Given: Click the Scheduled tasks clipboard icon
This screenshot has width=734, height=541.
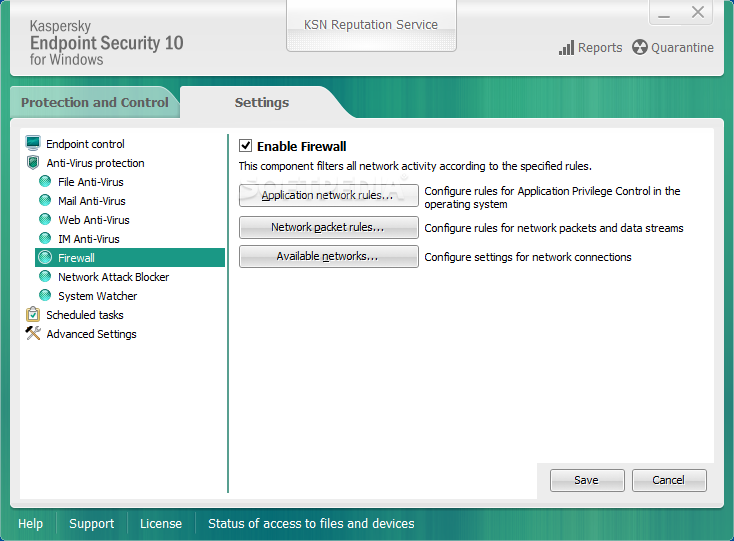Looking at the screenshot, I should click(x=33, y=314).
